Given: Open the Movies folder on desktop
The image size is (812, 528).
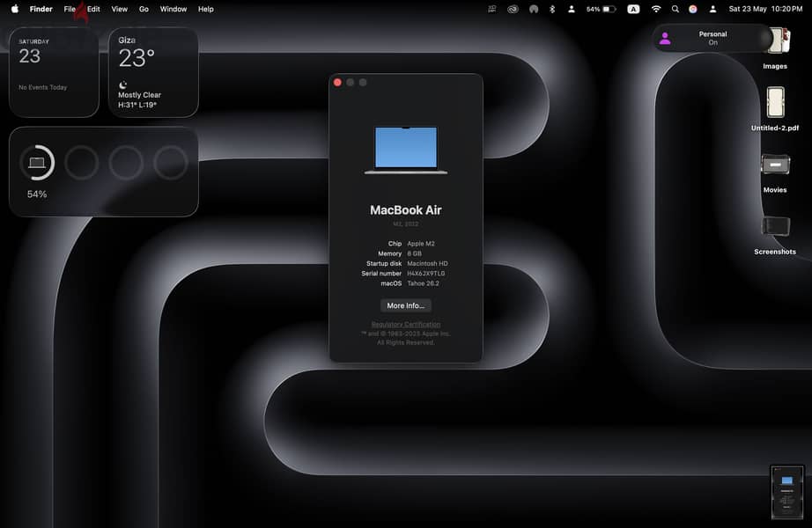Looking at the screenshot, I should [x=775, y=173].
